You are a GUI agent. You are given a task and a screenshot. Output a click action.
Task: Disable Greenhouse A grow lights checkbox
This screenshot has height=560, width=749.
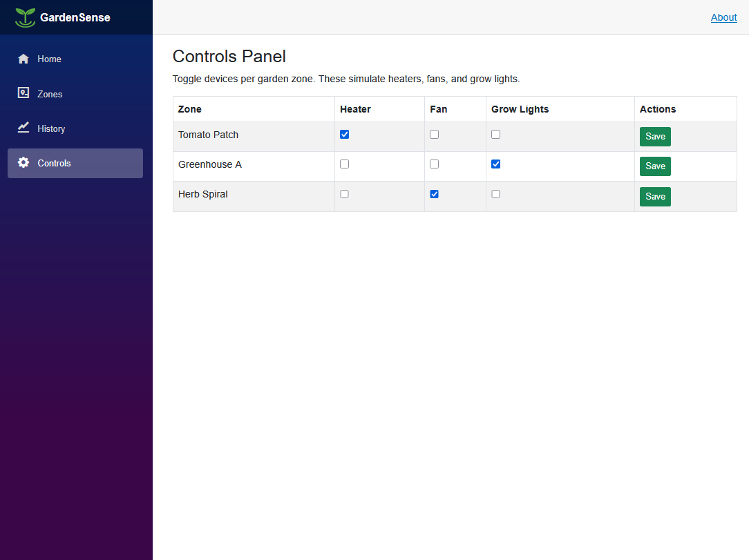tap(496, 164)
